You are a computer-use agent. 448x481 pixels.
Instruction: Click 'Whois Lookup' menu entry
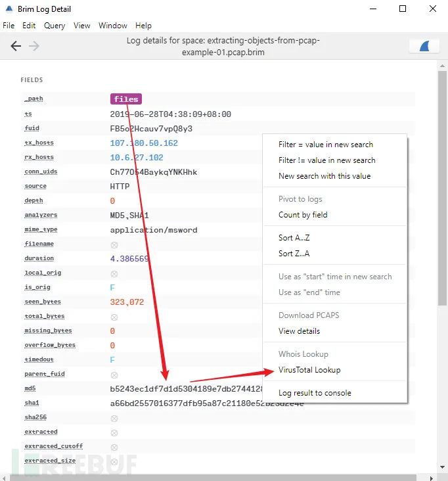point(303,354)
